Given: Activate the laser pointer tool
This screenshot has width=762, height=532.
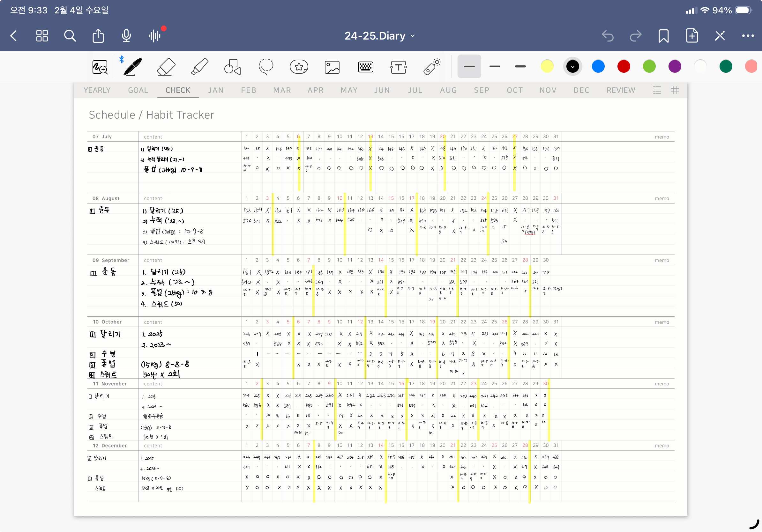Looking at the screenshot, I should coord(432,67).
